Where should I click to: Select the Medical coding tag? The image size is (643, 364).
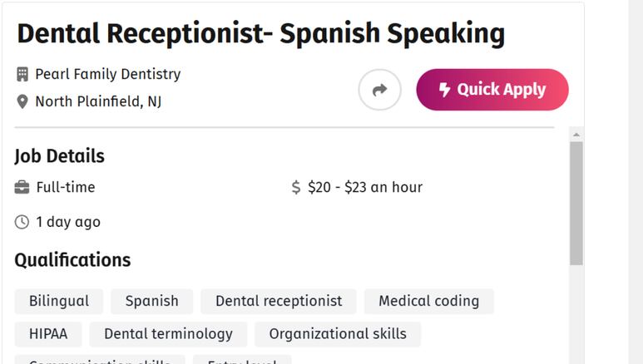429,302
